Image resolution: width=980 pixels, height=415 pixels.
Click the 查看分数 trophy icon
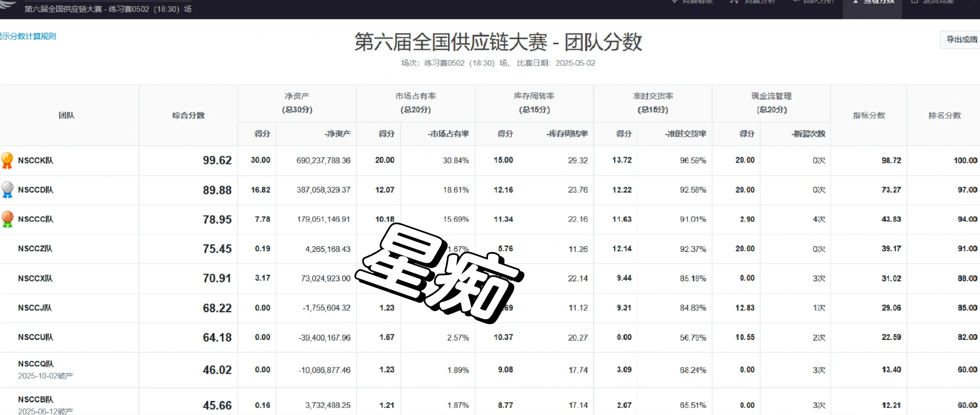(855, 2)
